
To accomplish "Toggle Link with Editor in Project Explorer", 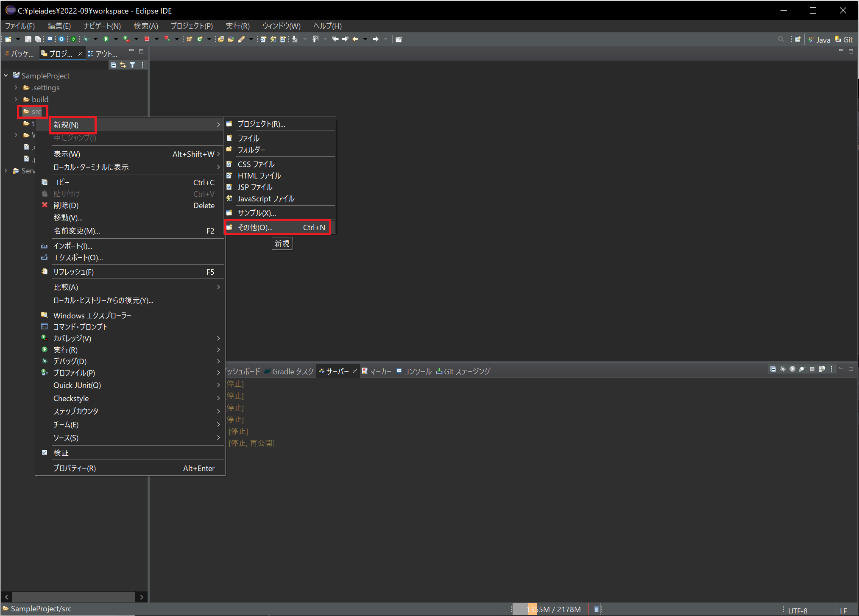I will point(123,65).
